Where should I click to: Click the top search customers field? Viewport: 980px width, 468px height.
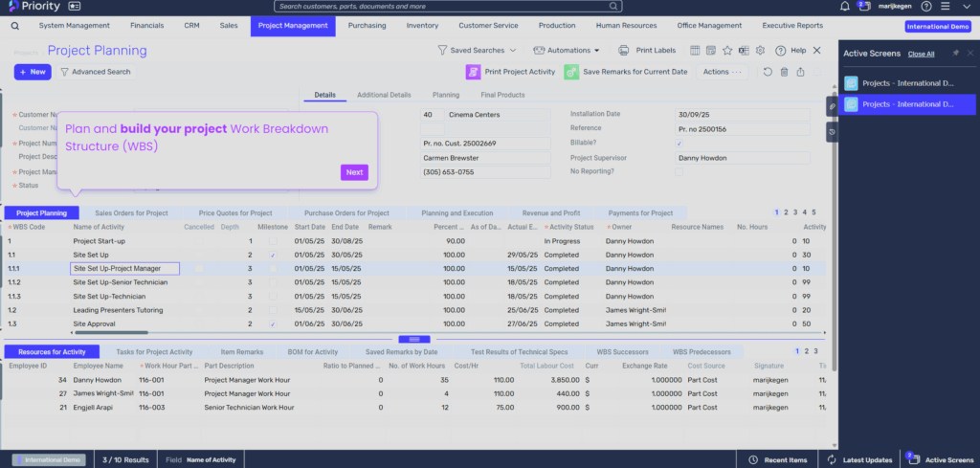point(448,7)
